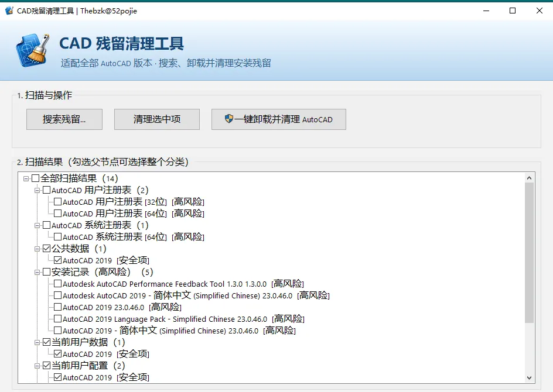
Task: Check the AutoCAD 系统注册表 (1) parent checkbox
Action: point(46,225)
